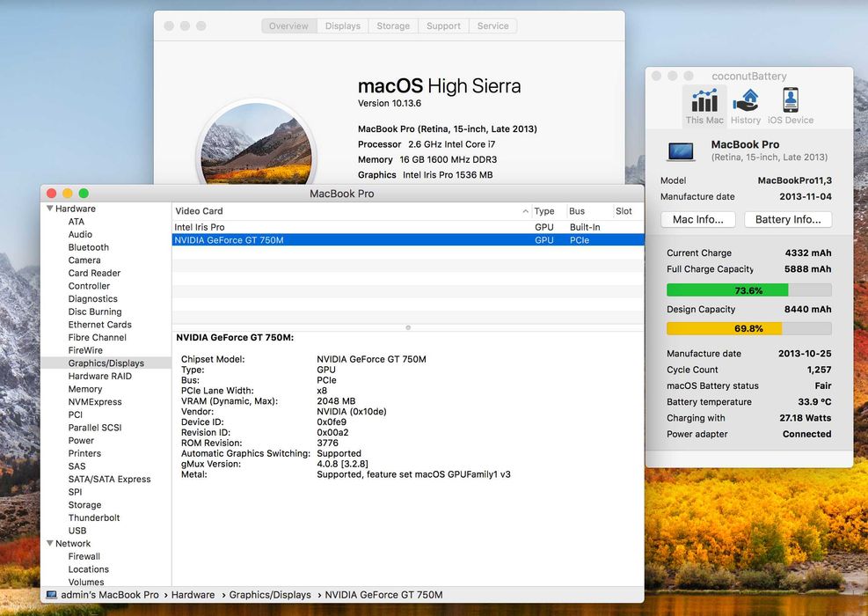Select Disc Burning in the sidebar
Screen dimensions: 868x616
click(x=95, y=312)
